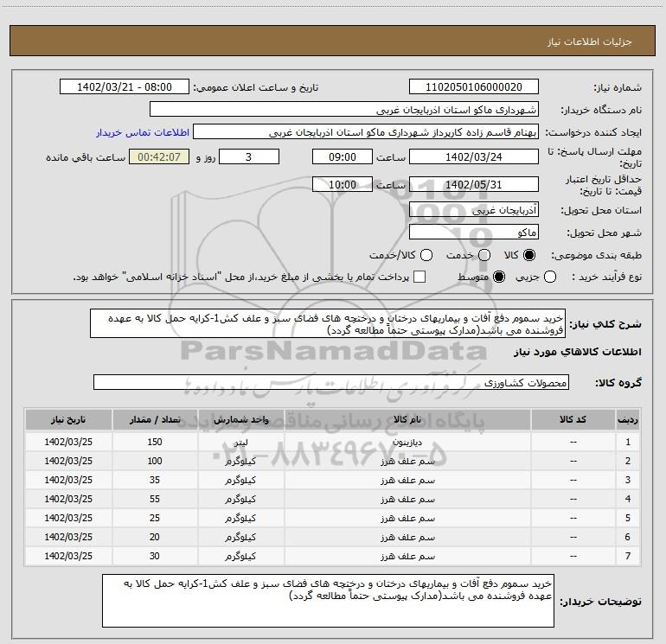Select quantity 100 in row 2

[x=155, y=461]
